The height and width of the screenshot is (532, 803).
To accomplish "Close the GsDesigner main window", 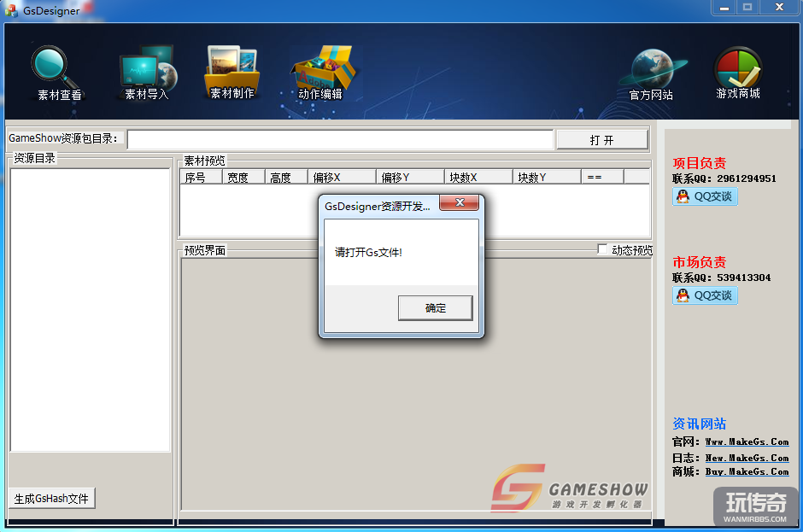I will pyautogui.click(x=779, y=7).
